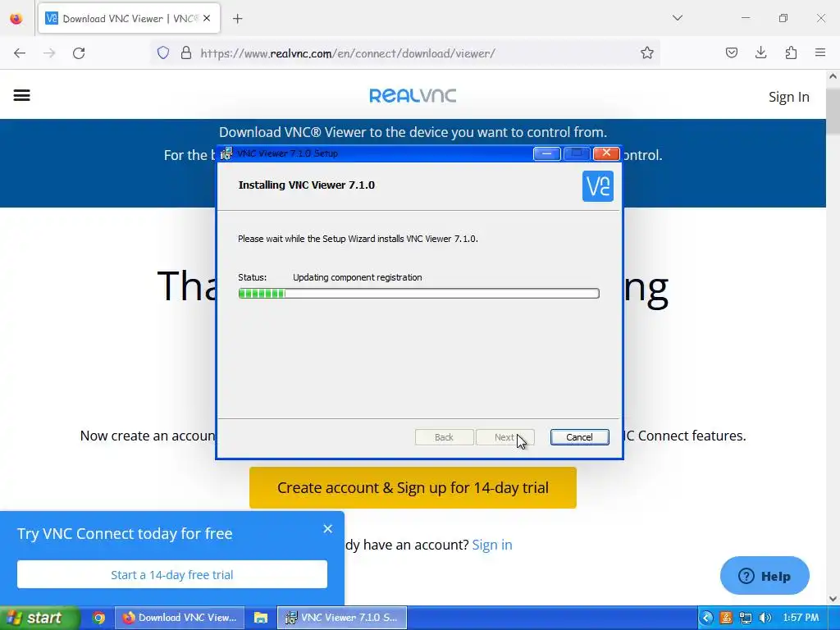Open Firefox application menu
This screenshot has height=630, width=840.
(820, 52)
